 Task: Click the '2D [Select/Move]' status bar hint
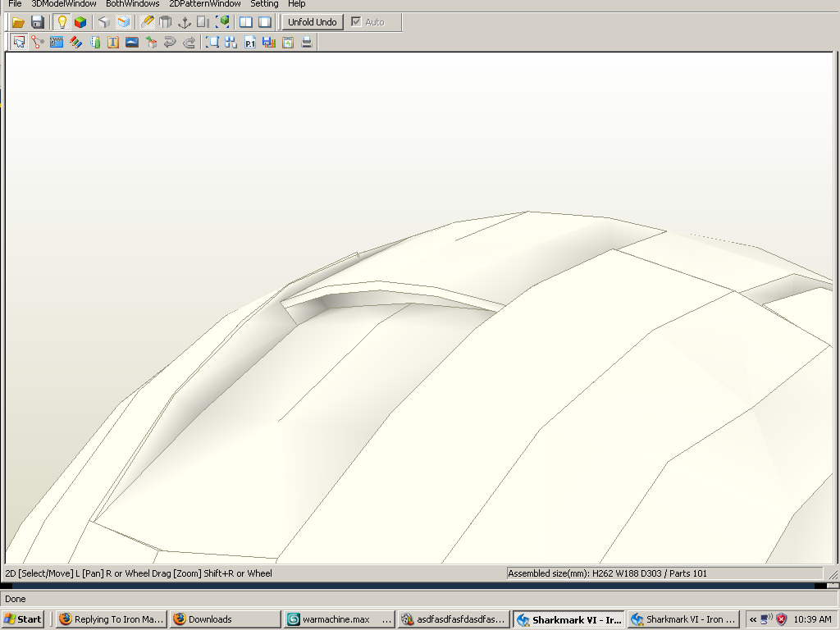pyautogui.click(x=138, y=573)
